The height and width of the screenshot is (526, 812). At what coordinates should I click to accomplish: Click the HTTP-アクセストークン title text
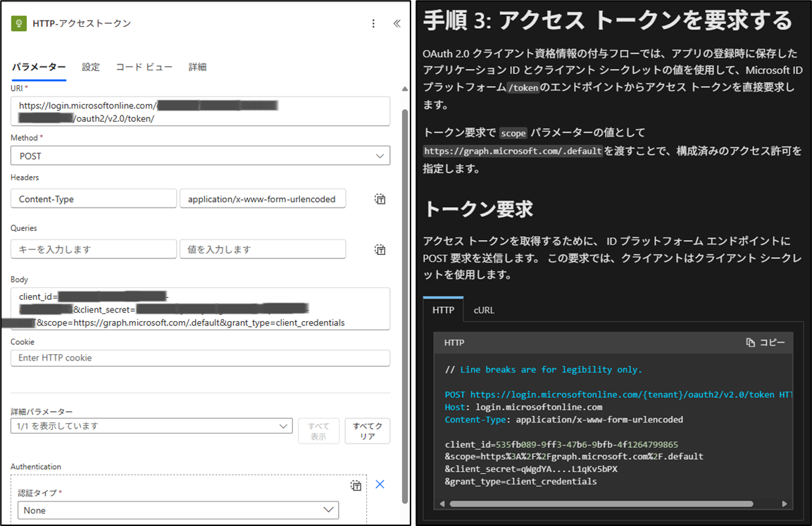pyautogui.click(x=82, y=23)
